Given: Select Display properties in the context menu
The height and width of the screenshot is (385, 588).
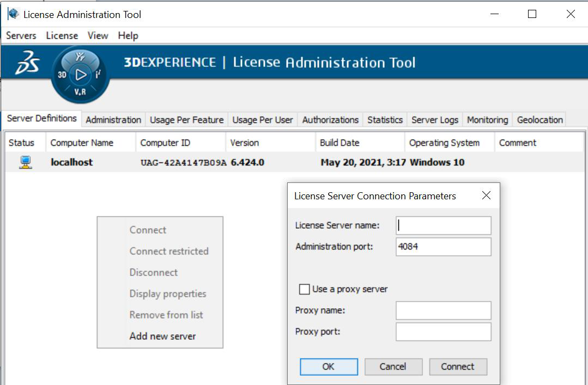Looking at the screenshot, I should (168, 294).
